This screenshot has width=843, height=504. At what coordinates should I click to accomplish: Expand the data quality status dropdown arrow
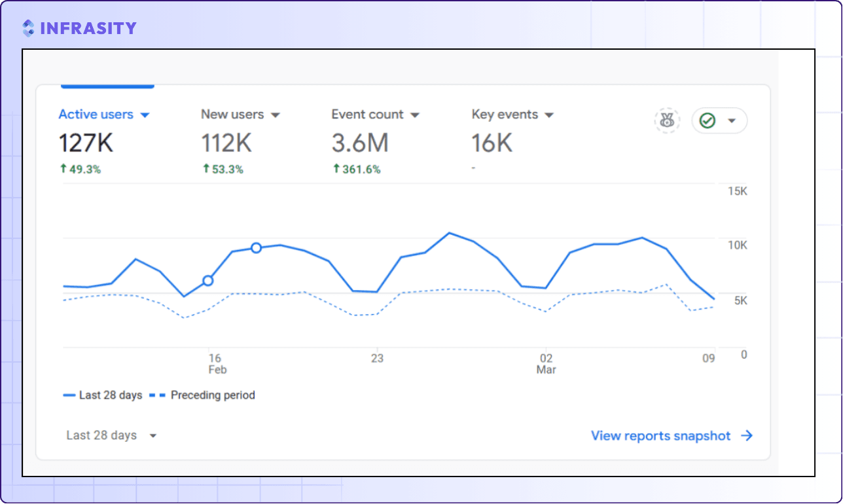click(732, 121)
